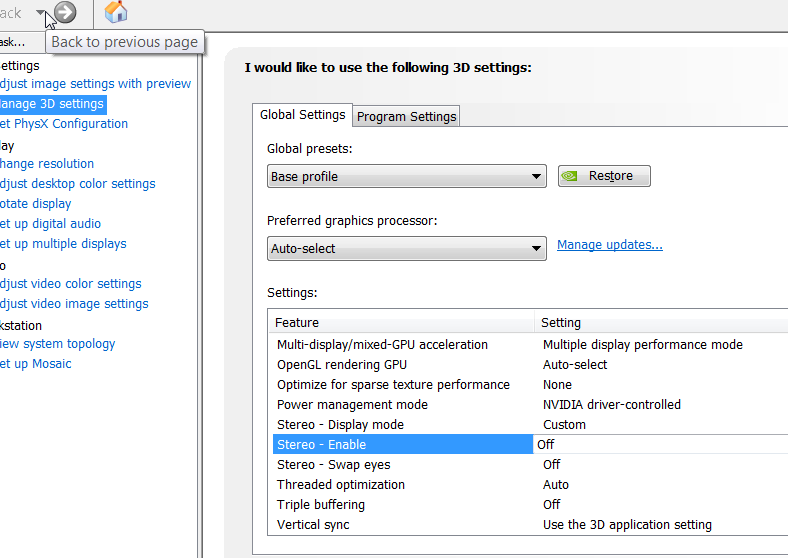Select Multi-display/mixed-GPU acceleration row
The height and width of the screenshot is (558, 788).
[530, 345]
